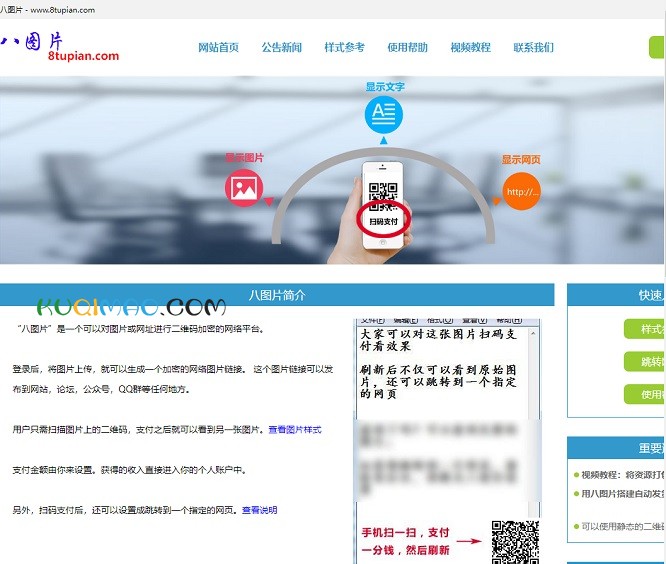Click the 八图片简介 section header

click(277, 295)
